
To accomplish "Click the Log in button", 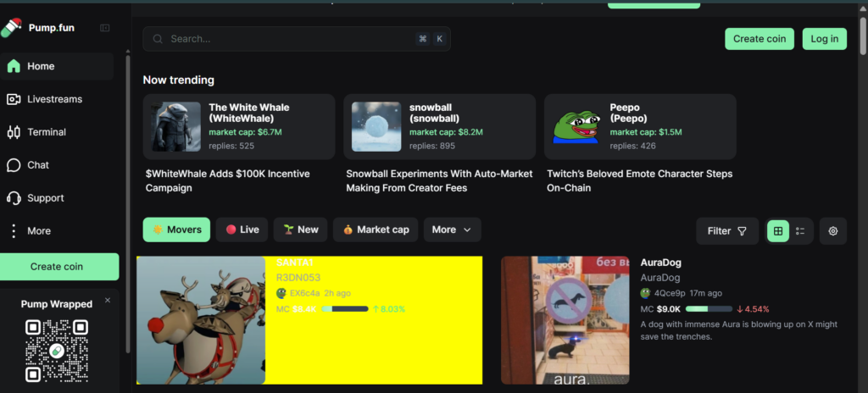I will [x=824, y=39].
